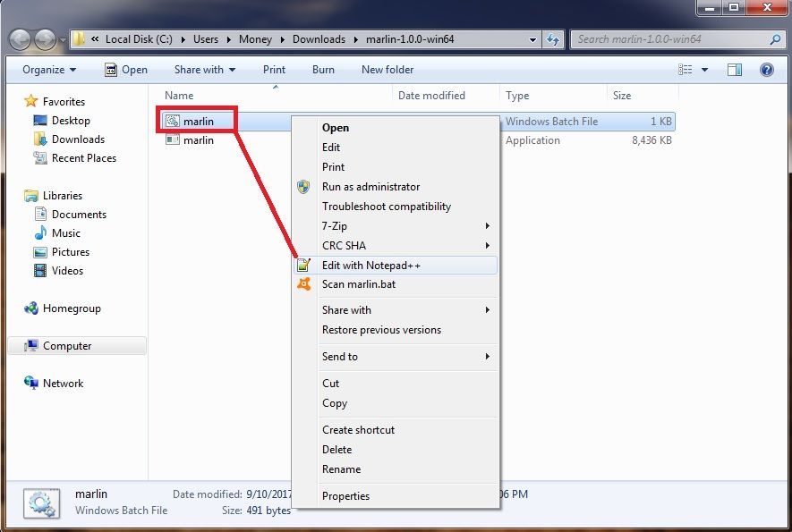Click Burn in the toolbar
The height and width of the screenshot is (532, 792).
click(323, 70)
